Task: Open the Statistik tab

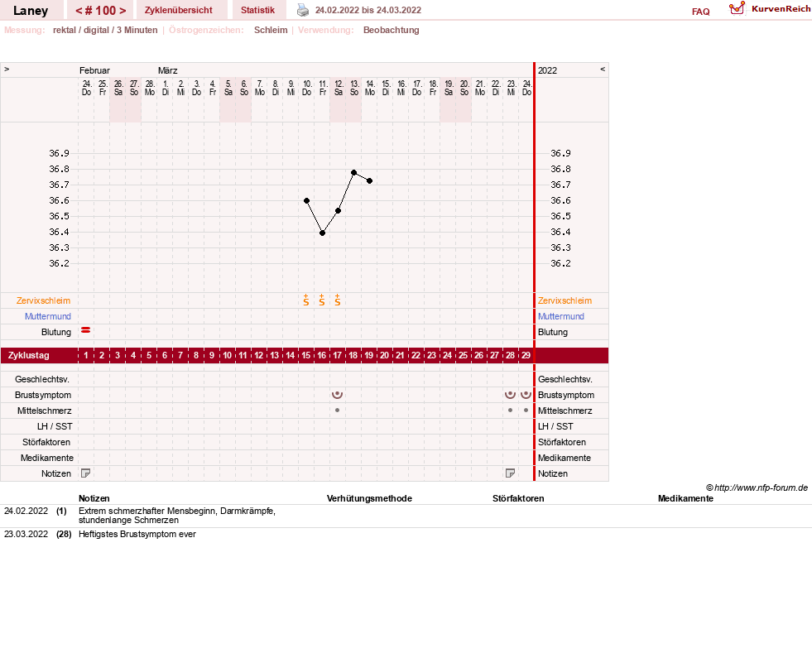Action: click(x=257, y=10)
